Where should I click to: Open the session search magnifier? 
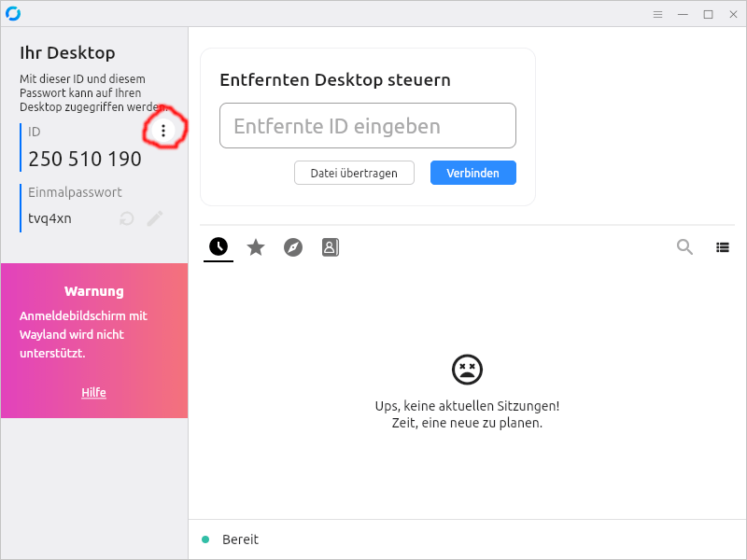point(684,246)
